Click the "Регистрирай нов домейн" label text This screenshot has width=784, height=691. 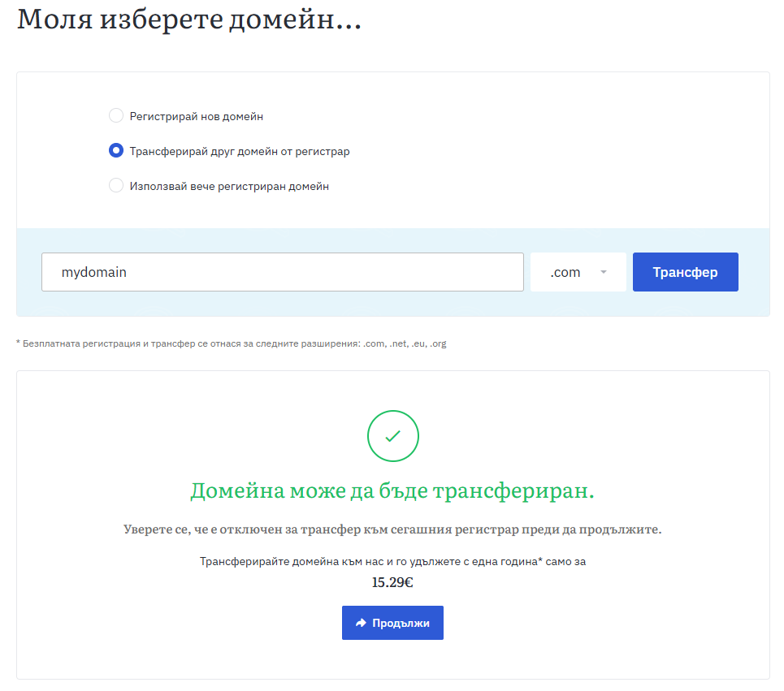click(x=196, y=116)
